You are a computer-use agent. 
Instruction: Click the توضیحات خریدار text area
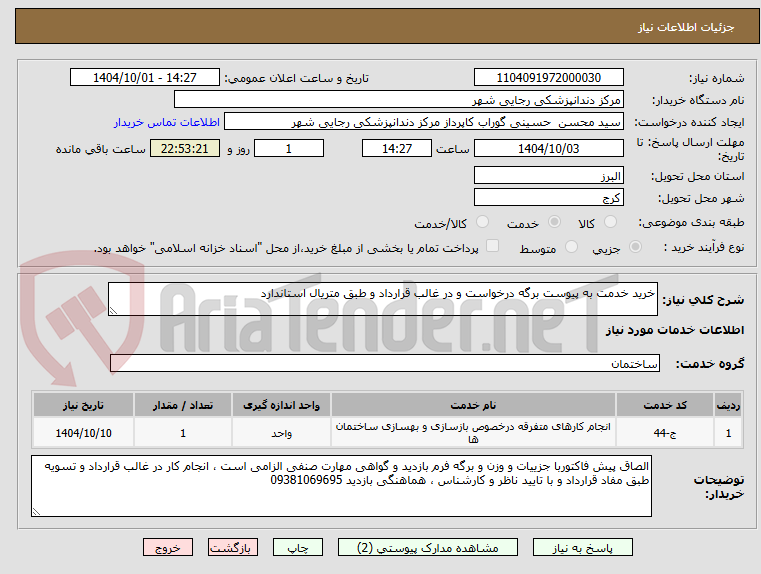pos(341,486)
